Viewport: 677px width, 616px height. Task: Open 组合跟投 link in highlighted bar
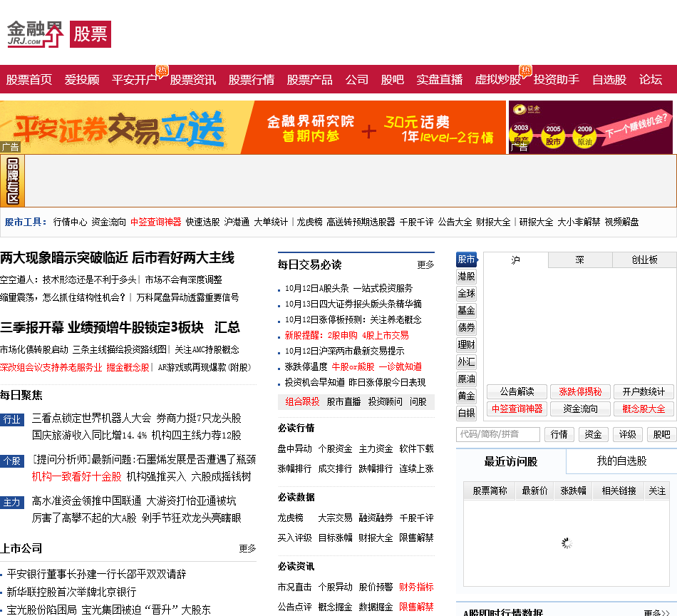click(302, 401)
